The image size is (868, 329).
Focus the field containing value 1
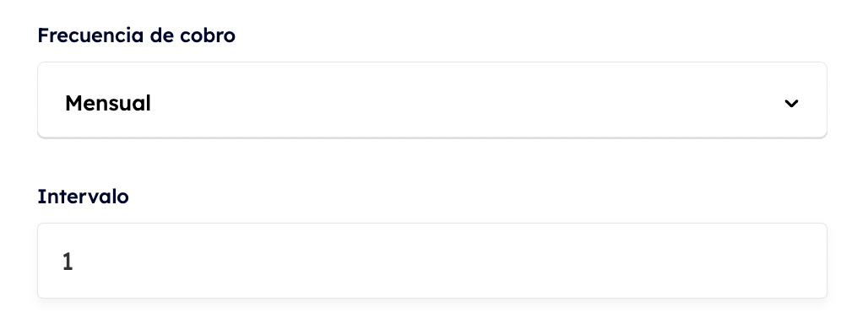point(432,261)
